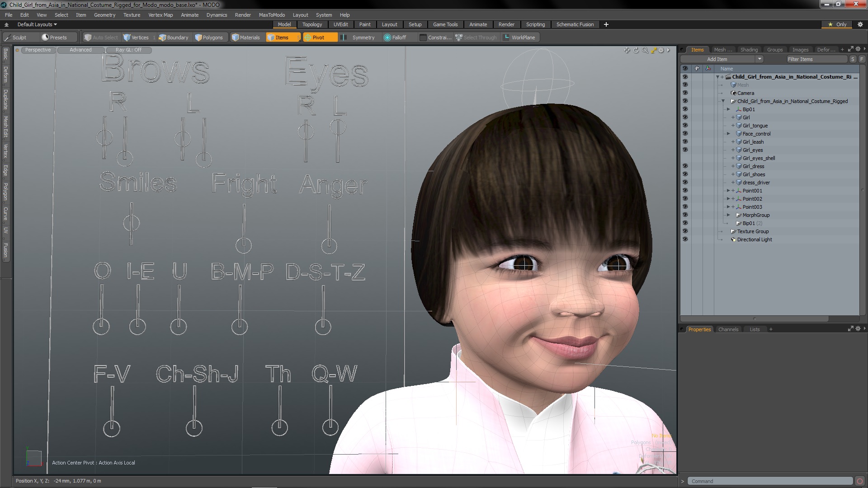Open the viewport settings gear
Image resolution: width=868 pixels, height=488 pixels.
click(661, 50)
